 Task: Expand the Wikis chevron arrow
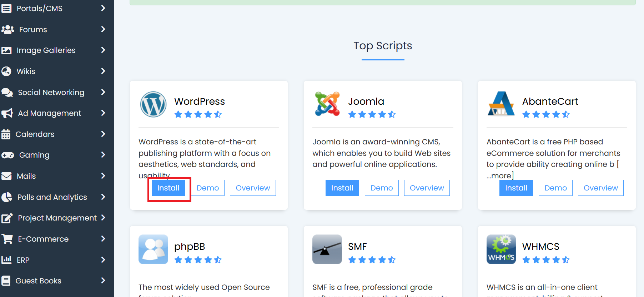point(103,71)
